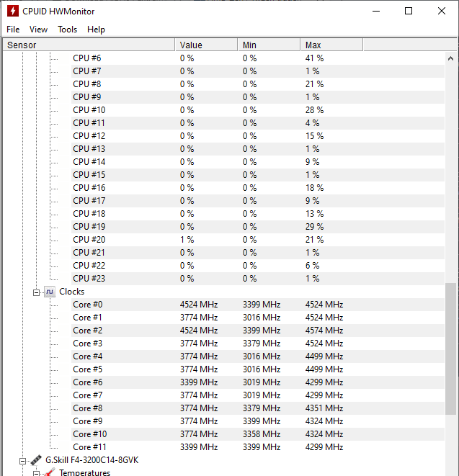Click the Max column header
Screen dimensions: 459x476
pyautogui.click(x=331, y=45)
